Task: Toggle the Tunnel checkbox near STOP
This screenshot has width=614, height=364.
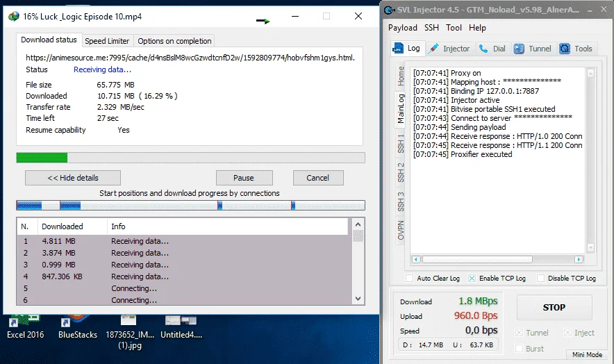Action: (x=520, y=333)
